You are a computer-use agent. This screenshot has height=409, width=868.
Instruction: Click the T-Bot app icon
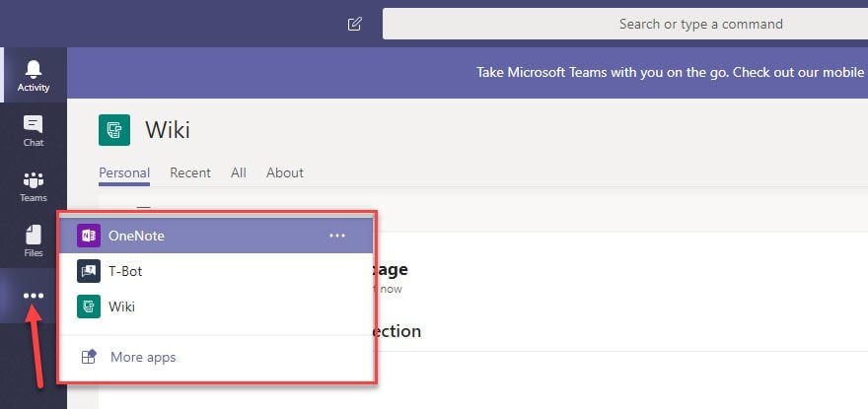(89, 271)
